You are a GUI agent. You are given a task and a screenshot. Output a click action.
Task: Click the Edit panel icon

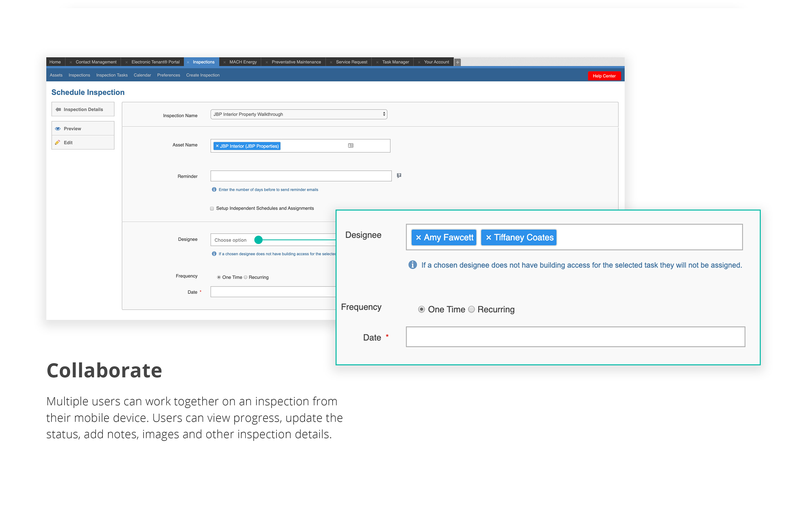click(x=60, y=143)
